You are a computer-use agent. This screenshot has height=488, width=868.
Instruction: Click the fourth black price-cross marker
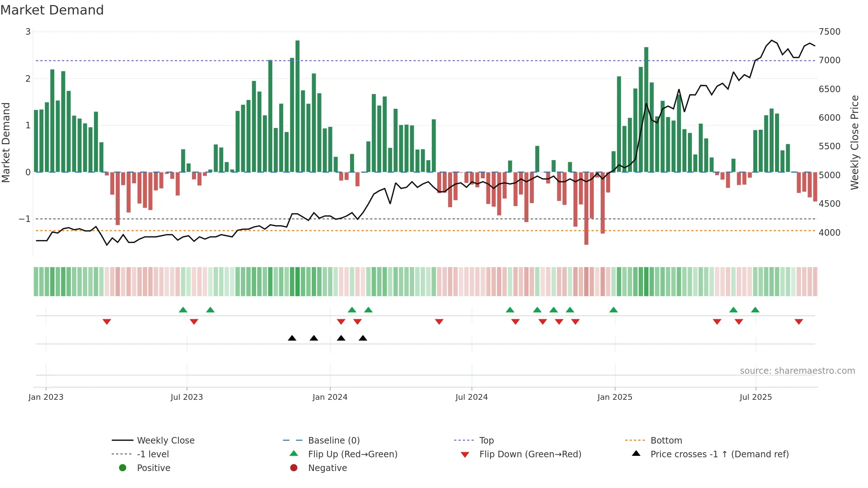point(363,338)
